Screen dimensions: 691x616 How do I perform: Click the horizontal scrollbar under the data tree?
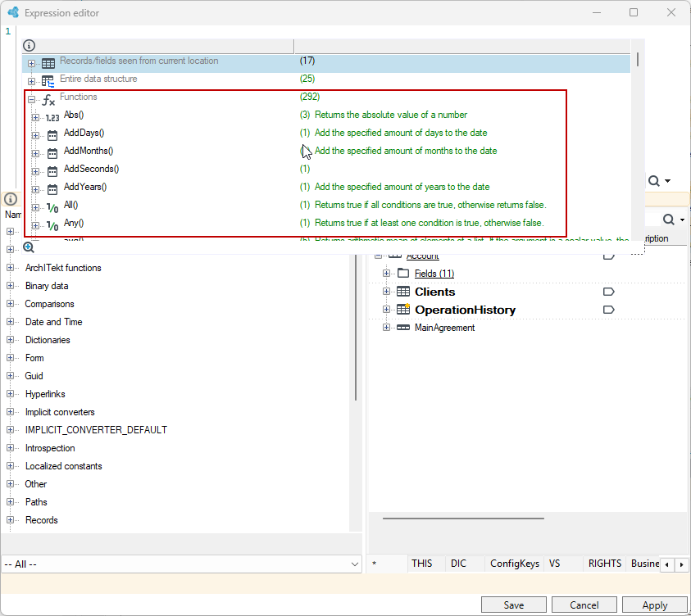coord(463,519)
